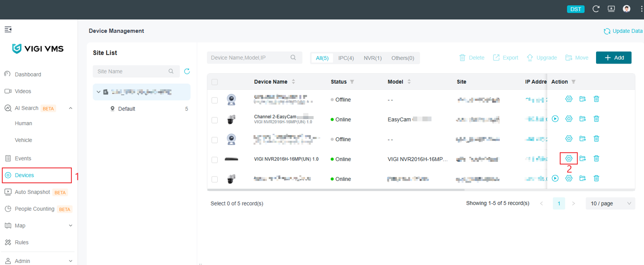644x265 pixels.
Task: Expand the Map menu in the sidebar
Action: [x=20, y=225]
